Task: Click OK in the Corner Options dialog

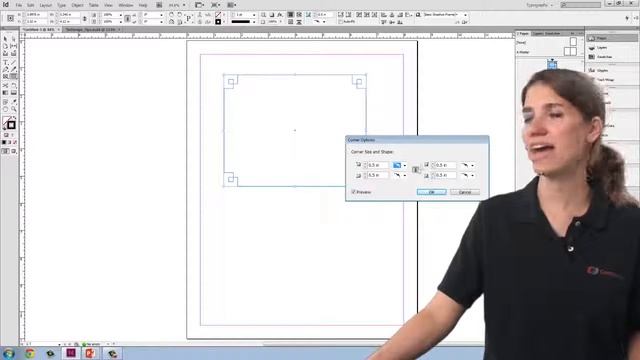Action: coord(431,192)
